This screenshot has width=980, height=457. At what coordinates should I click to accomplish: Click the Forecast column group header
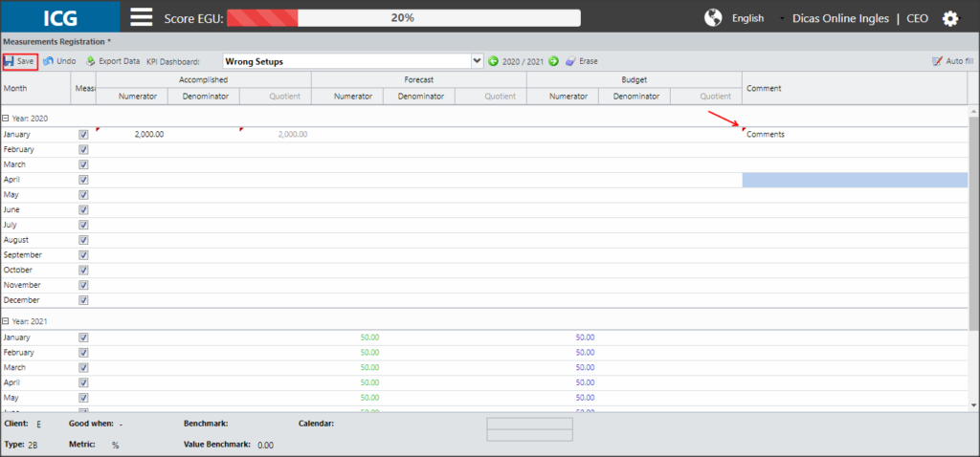419,80
